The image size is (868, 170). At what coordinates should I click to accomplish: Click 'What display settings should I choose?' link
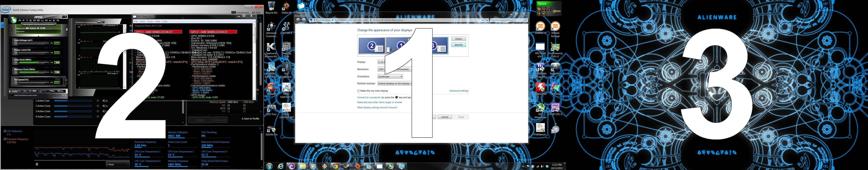[377, 108]
